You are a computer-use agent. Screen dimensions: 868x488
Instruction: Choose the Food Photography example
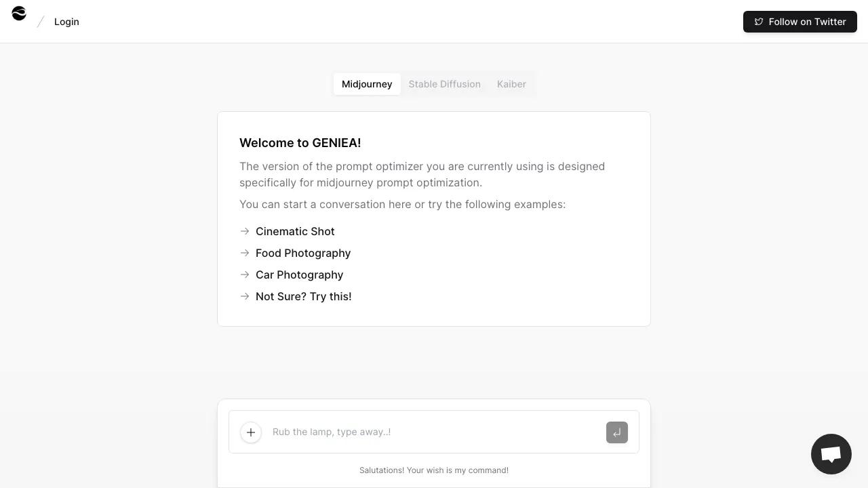303,253
